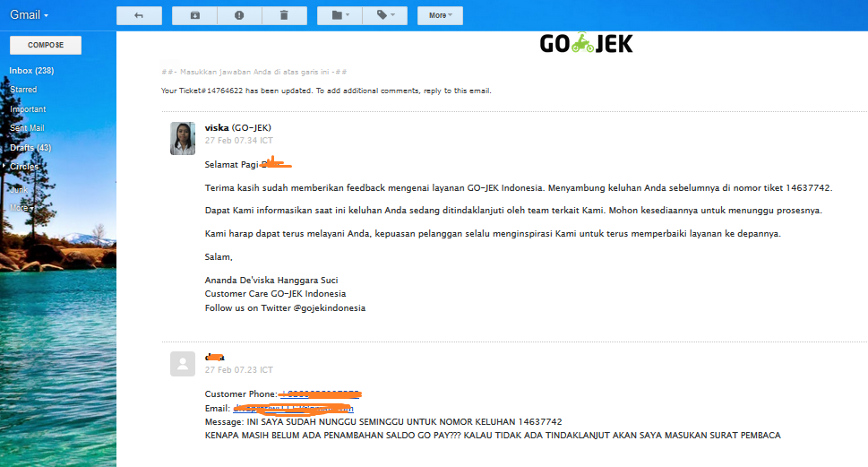Open the Important folder

click(x=28, y=109)
